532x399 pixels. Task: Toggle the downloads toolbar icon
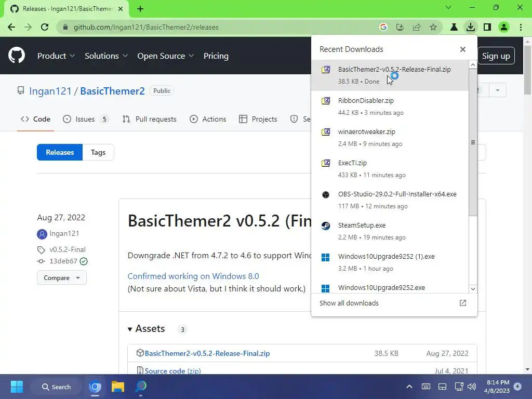[x=471, y=27]
